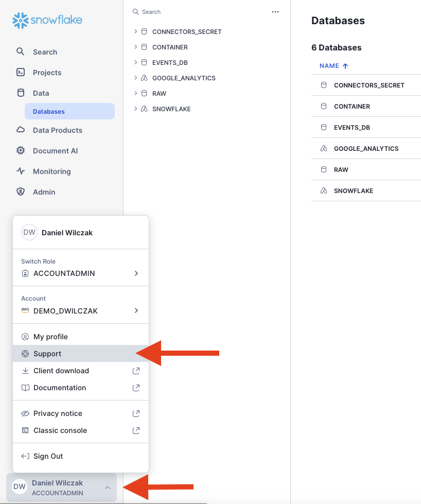Click the Monitoring pulse icon
Screen dimensions: 421x504
coord(21,171)
